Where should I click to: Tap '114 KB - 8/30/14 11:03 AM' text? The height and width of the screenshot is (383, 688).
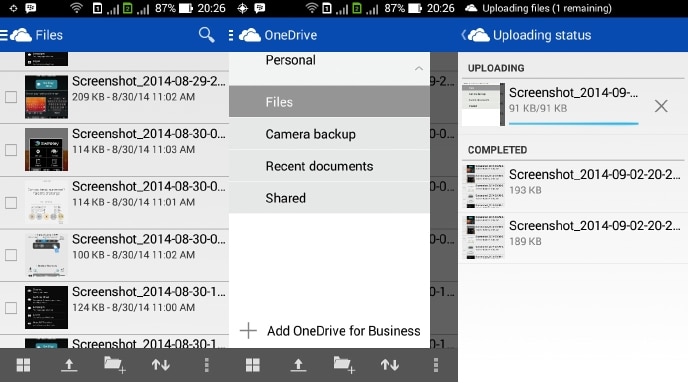click(133, 149)
